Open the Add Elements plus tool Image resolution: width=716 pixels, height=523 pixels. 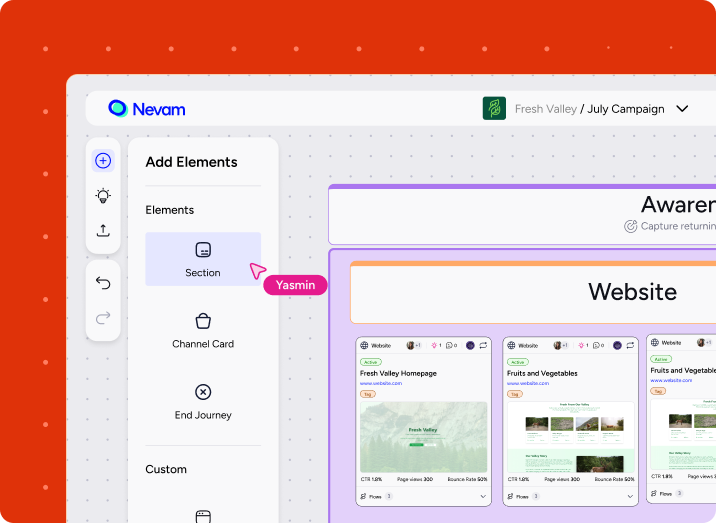(x=103, y=161)
